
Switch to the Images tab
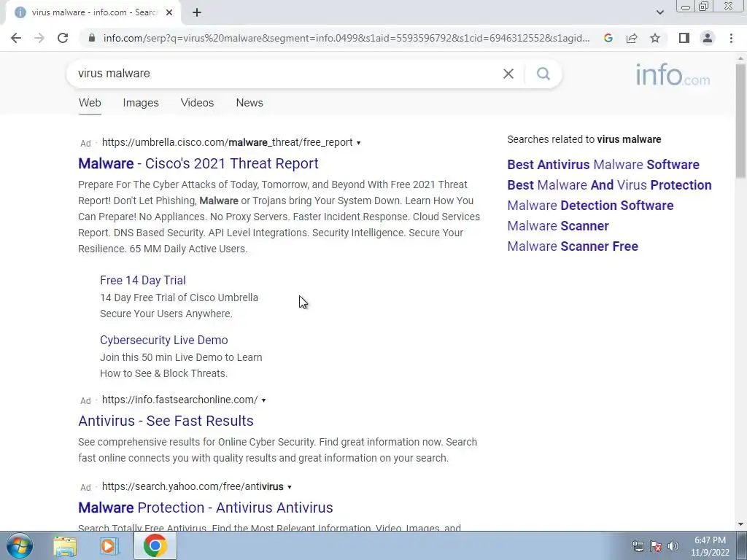pyautogui.click(x=141, y=103)
